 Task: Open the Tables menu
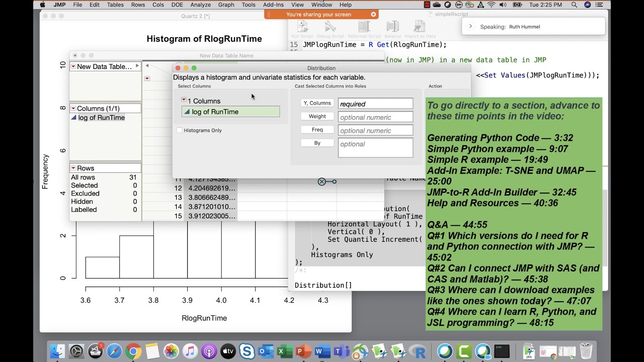(x=115, y=5)
